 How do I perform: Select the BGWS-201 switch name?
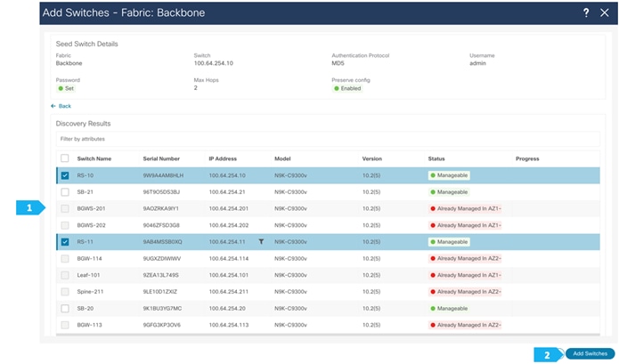tap(91, 208)
